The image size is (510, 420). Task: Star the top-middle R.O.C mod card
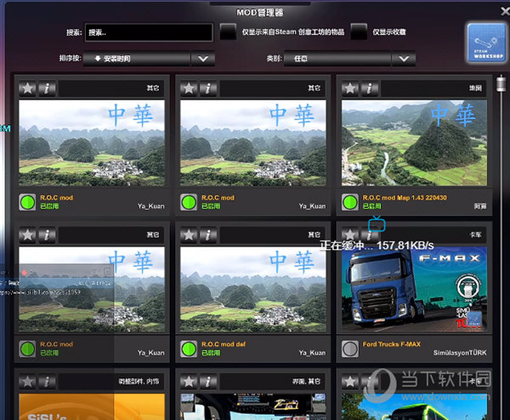189,88
